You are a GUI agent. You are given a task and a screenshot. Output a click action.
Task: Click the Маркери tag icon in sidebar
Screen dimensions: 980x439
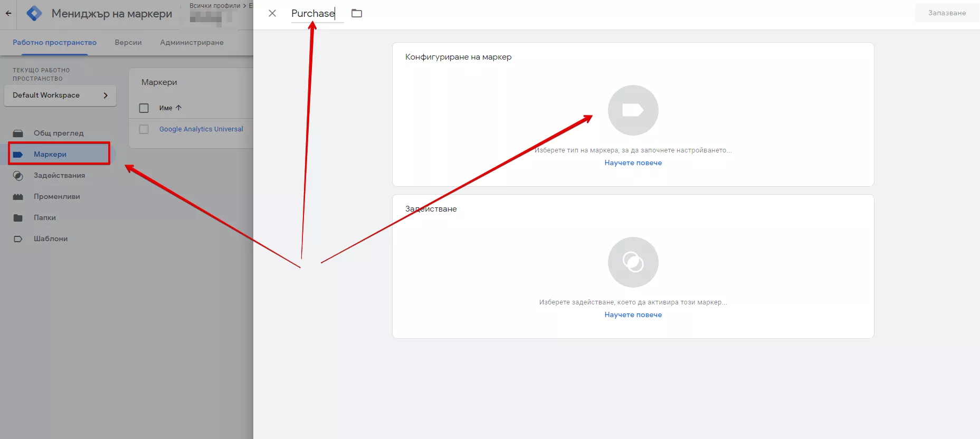pyautogui.click(x=18, y=155)
